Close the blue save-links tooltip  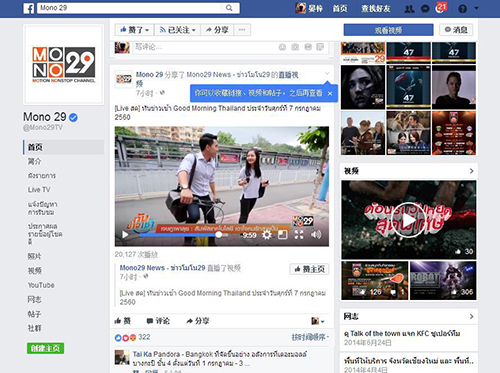click(330, 94)
